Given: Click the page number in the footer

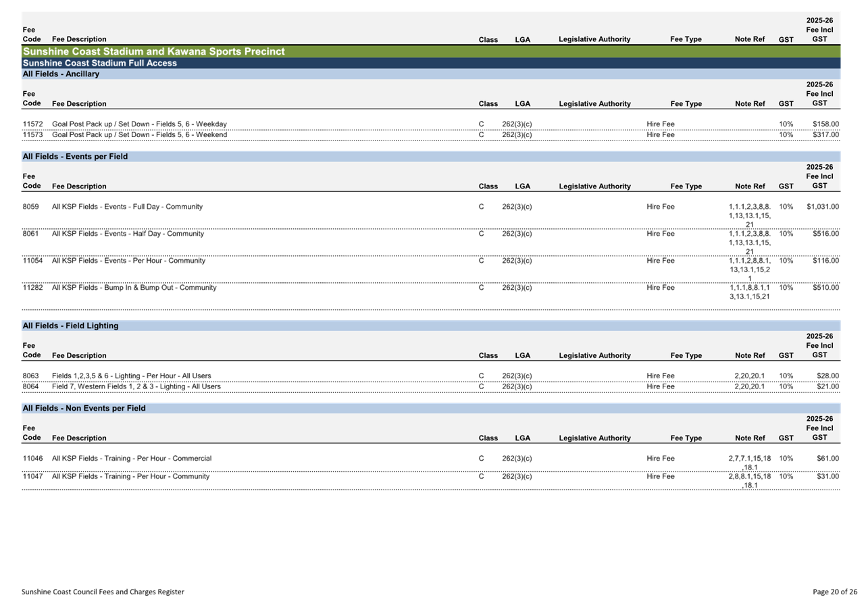Looking at the screenshot, I should (835, 592).
